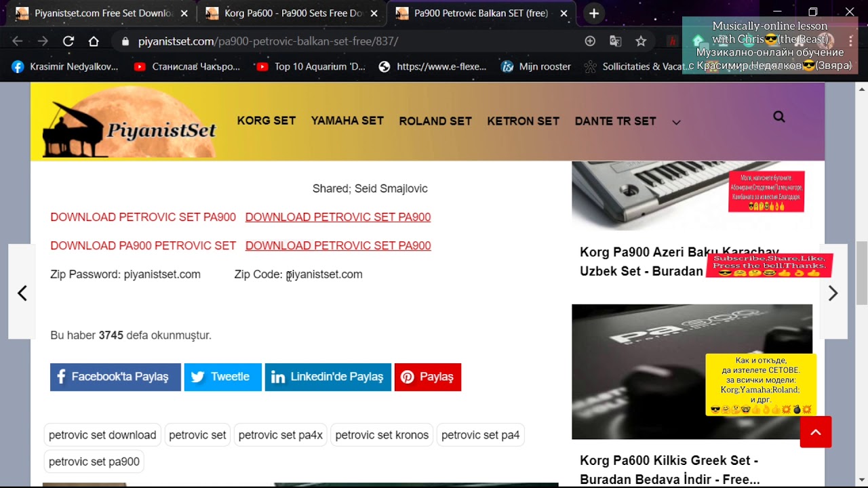Image resolution: width=868 pixels, height=488 pixels.
Task: Jump to top with red up-arrow button
Action: pyautogui.click(x=816, y=432)
